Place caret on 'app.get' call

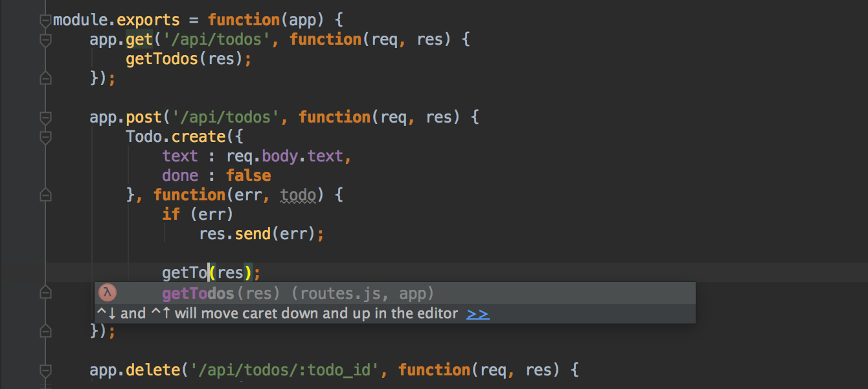tap(120, 40)
